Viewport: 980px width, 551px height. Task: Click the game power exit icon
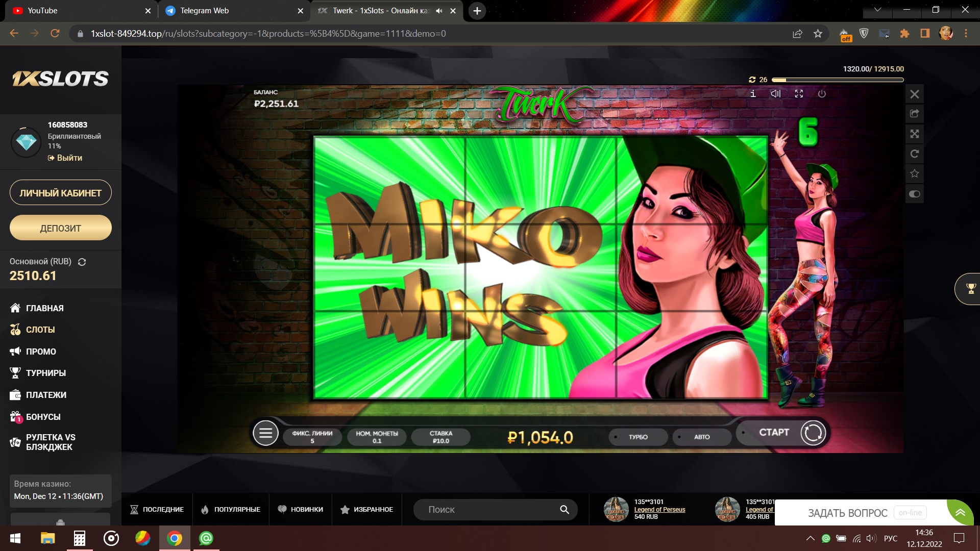[822, 94]
